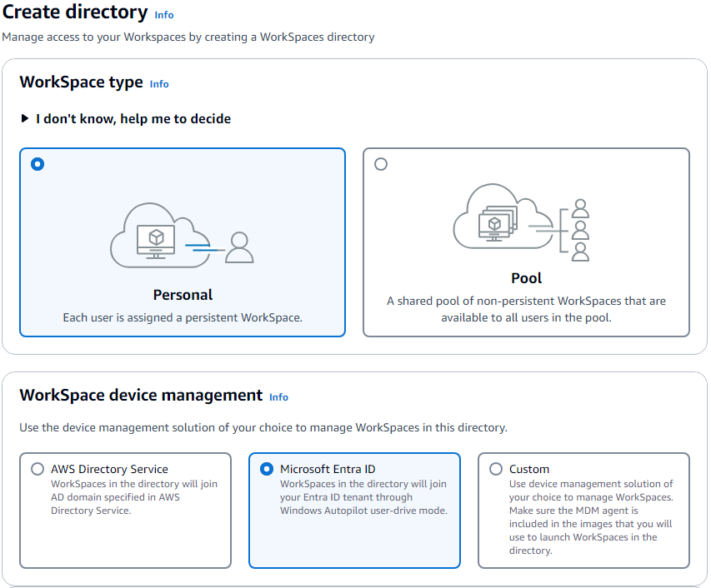Image resolution: width=711 pixels, height=588 pixels.
Task: Click the Personal option card
Action: (x=183, y=242)
